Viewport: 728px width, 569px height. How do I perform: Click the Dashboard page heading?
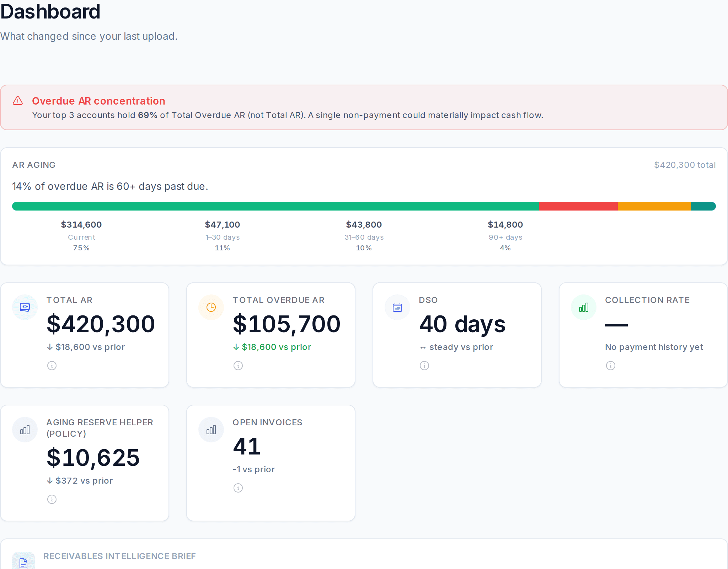click(50, 11)
